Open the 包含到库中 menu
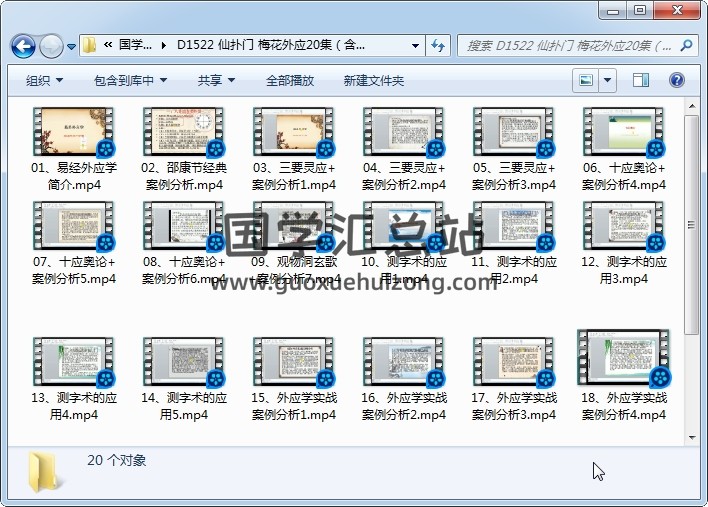708x507 pixels. (x=130, y=80)
